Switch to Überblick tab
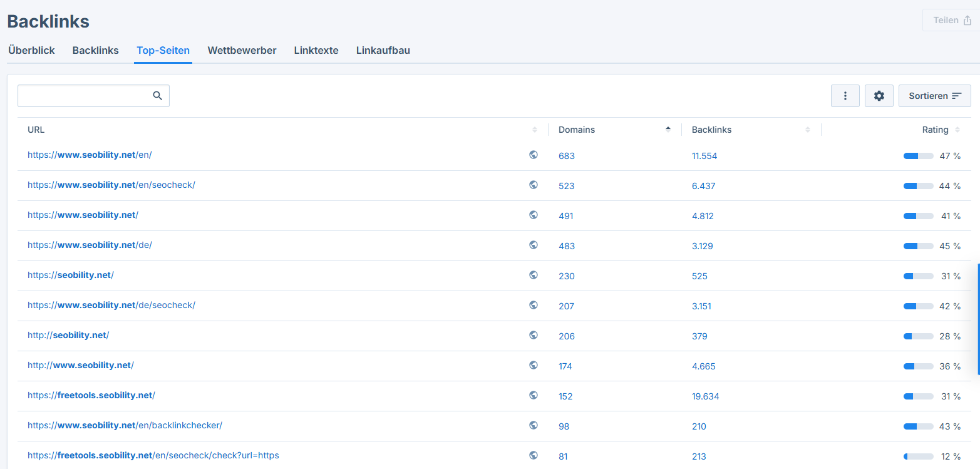Screen dimensions: 980x469 click(31, 50)
